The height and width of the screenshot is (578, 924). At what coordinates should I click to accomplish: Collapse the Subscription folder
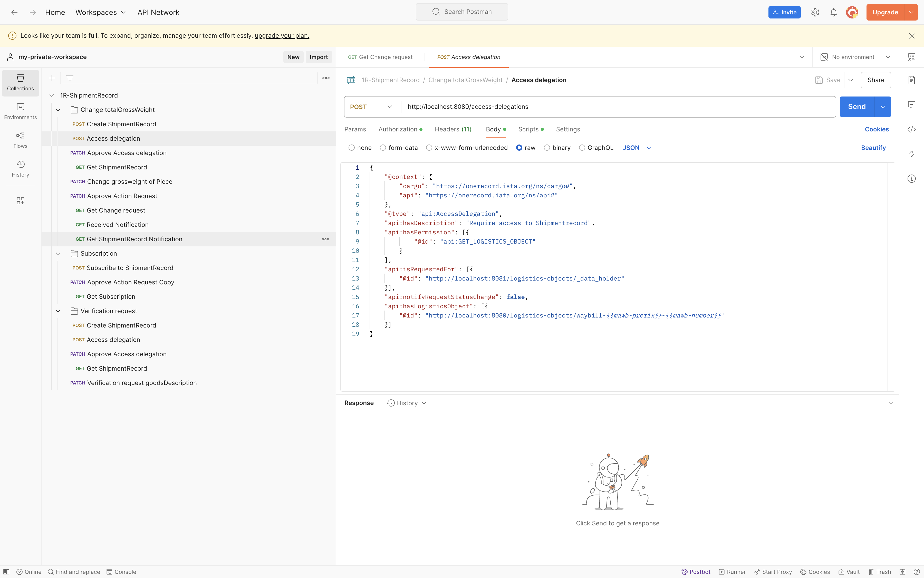58,253
